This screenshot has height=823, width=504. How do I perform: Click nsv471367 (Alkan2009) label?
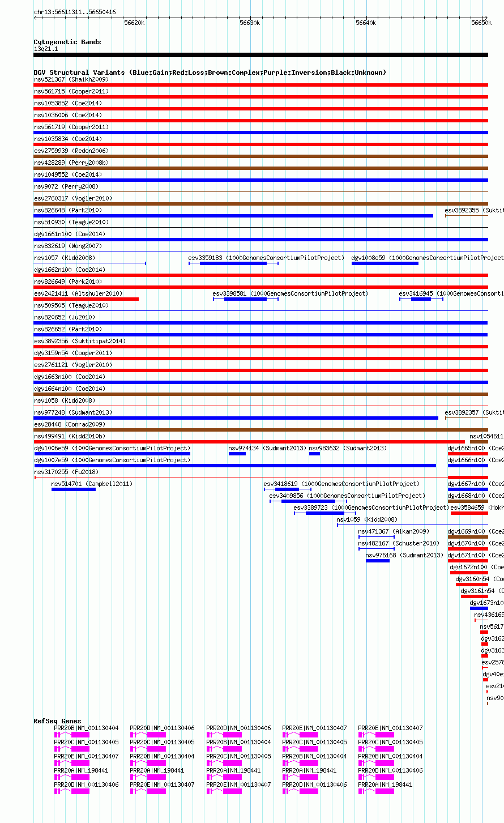point(394,531)
